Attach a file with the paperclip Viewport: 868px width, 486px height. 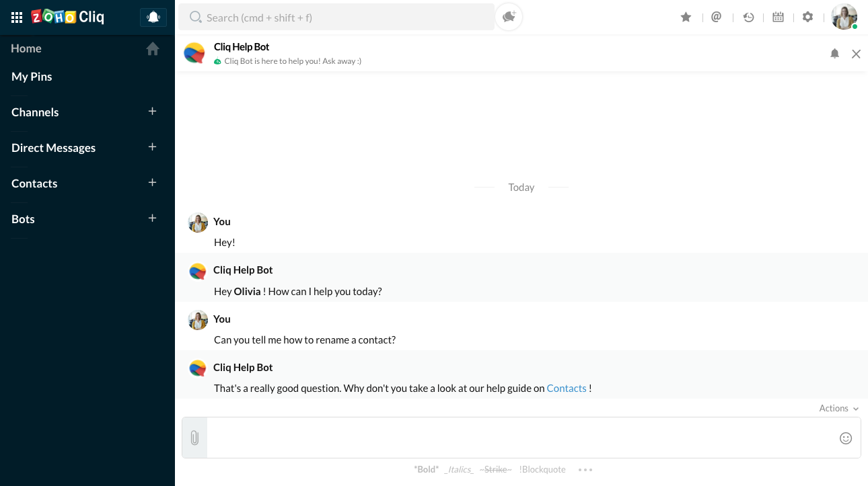click(194, 438)
